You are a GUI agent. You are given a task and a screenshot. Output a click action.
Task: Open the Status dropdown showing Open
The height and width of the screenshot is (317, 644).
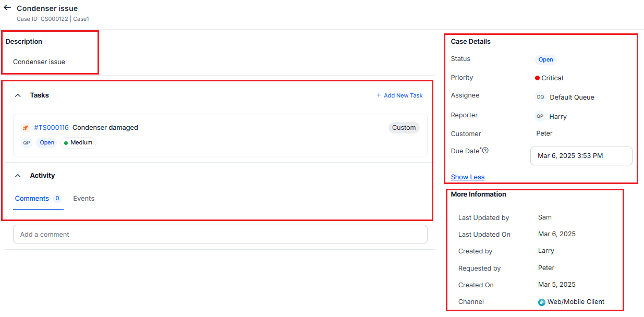(545, 59)
